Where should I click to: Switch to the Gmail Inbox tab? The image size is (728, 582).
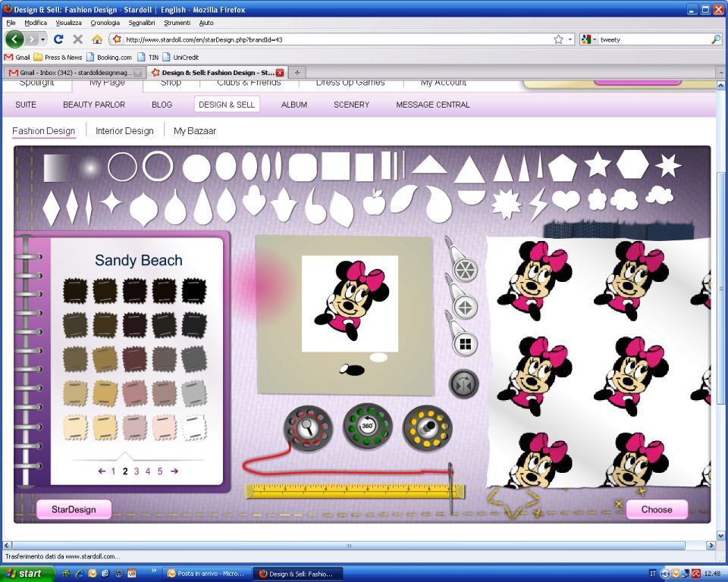click(x=75, y=73)
